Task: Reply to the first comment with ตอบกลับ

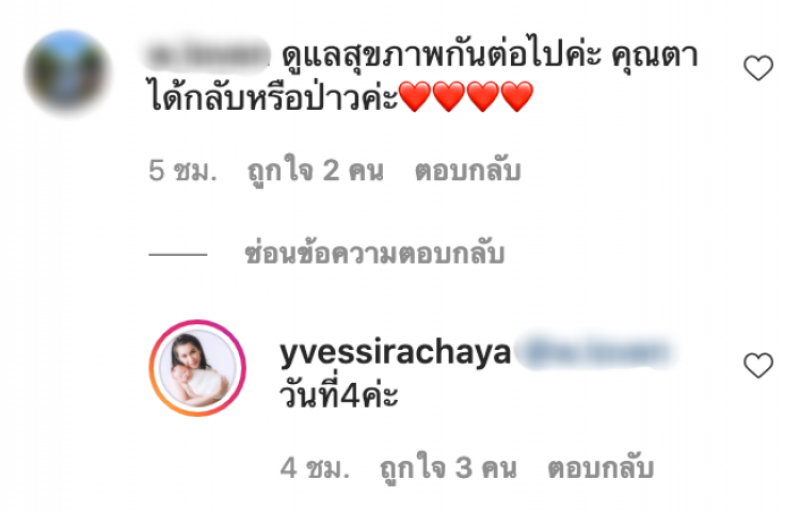Action: [468, 170]
